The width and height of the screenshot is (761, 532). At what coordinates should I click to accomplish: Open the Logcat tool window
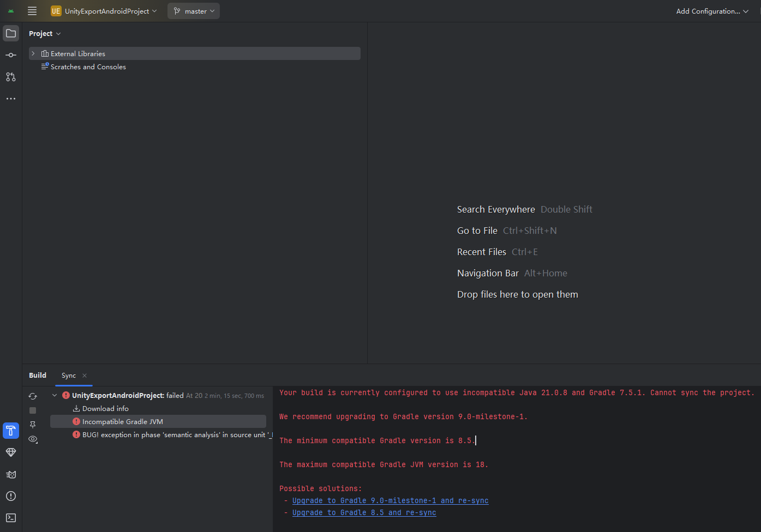[11, 474]
